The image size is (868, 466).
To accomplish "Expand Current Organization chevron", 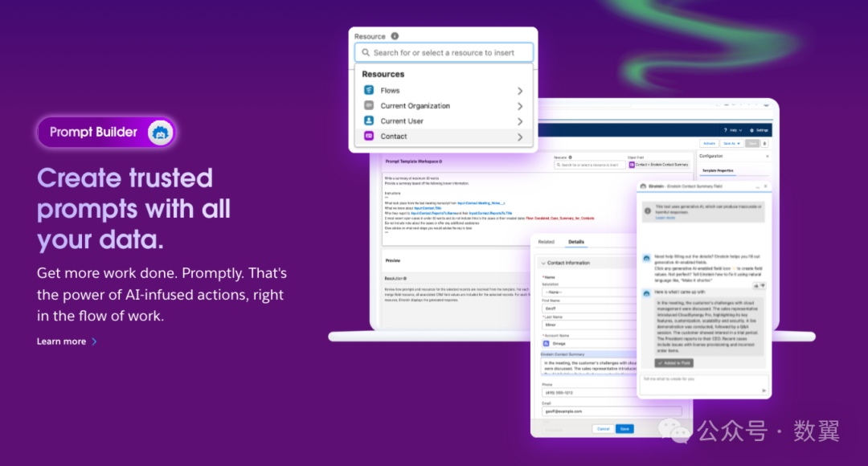I will (x=520, y=106).
